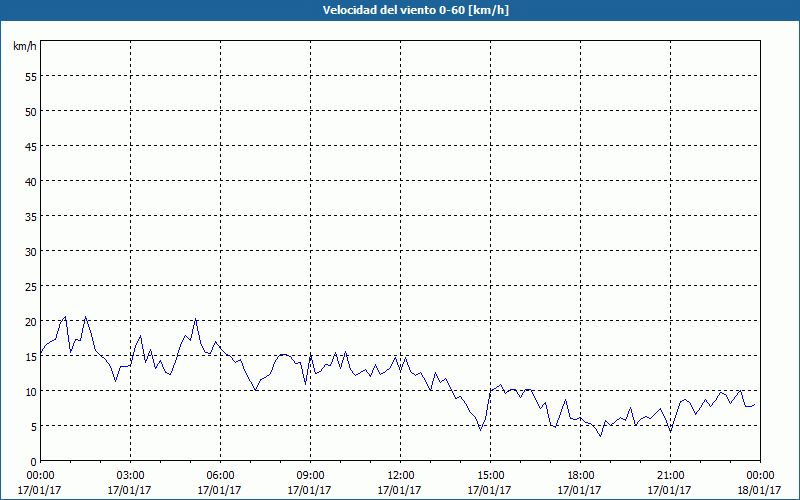This screenshot has width=800, height=500.
Task: Click the 09:00 time label
Action: tap(310, 476)
